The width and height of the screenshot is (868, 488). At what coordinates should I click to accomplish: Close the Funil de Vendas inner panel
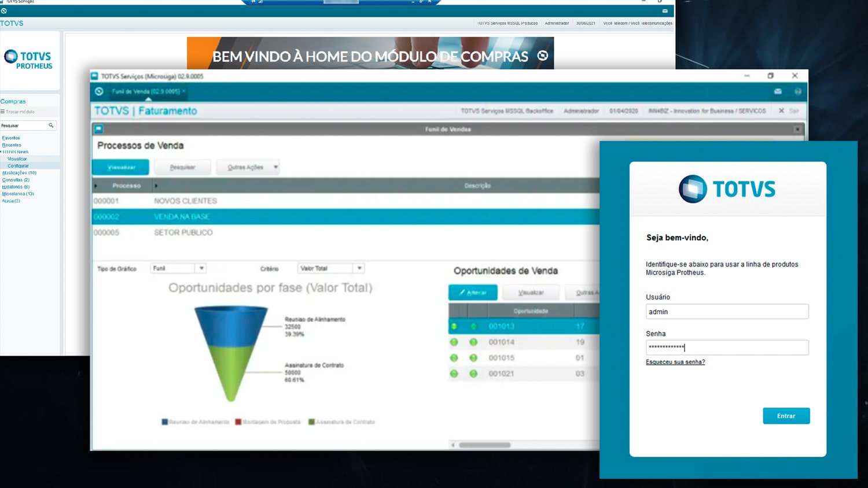(x=797, y=129)
